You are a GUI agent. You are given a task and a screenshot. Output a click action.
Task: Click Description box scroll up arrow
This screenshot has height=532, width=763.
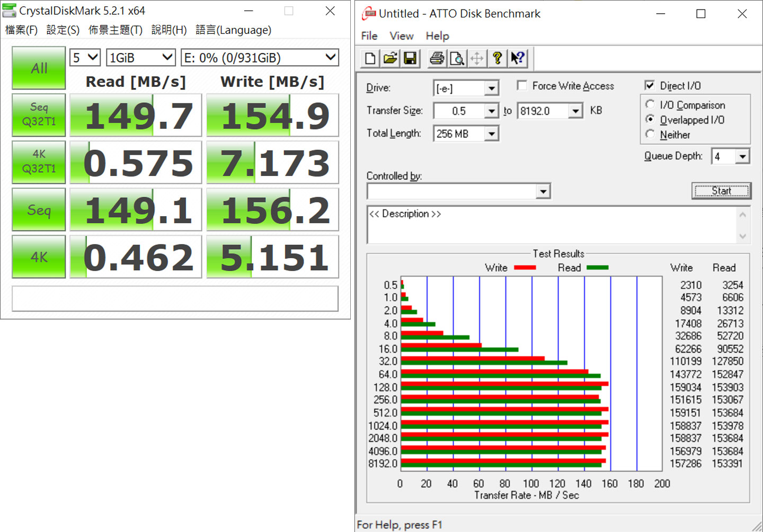(x=743, y=215)
